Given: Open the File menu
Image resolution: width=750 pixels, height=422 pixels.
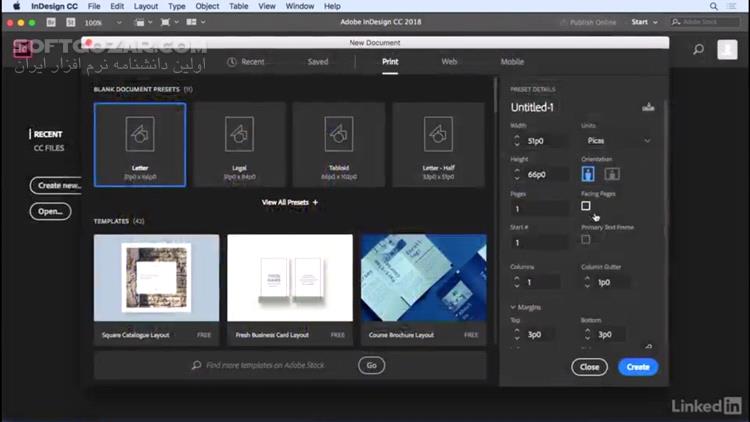Looking at the screenshot, I should (x=94, y=6).
